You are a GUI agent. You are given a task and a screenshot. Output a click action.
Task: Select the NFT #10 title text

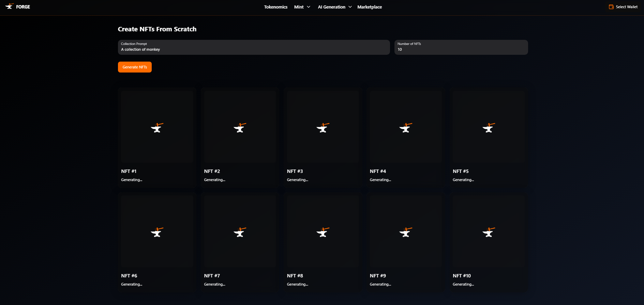[x=462, y=276]
